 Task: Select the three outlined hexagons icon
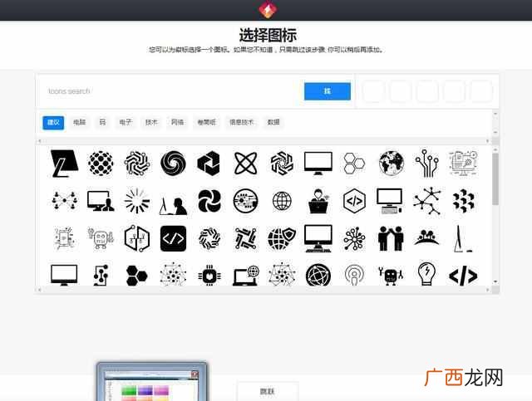[x=354, y=164]
